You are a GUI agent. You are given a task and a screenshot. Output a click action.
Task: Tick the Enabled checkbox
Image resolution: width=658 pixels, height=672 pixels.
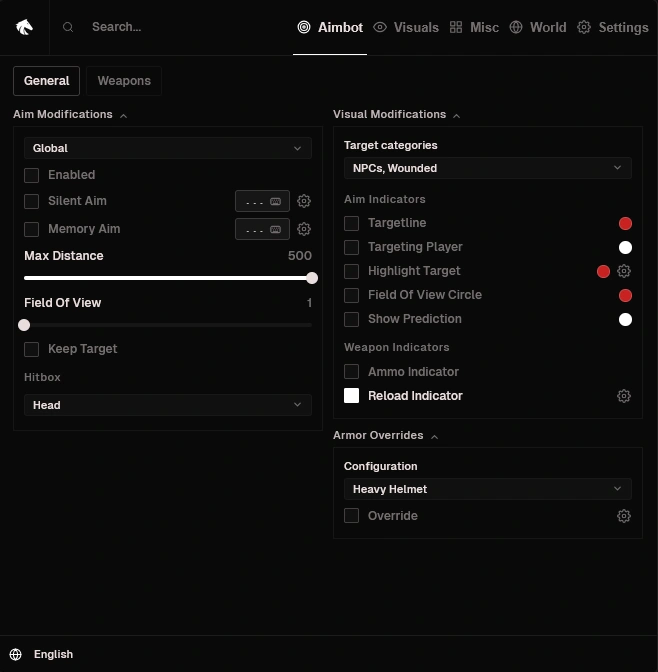31,175
